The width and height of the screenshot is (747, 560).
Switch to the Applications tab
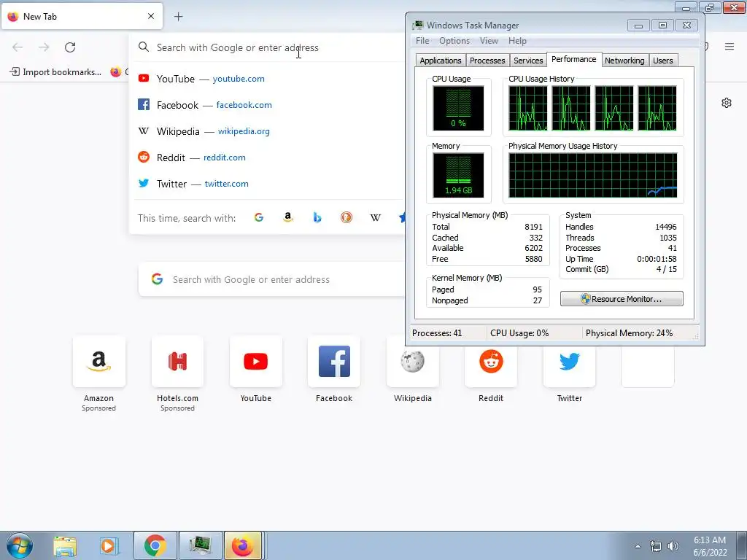[x=440, y=61]
